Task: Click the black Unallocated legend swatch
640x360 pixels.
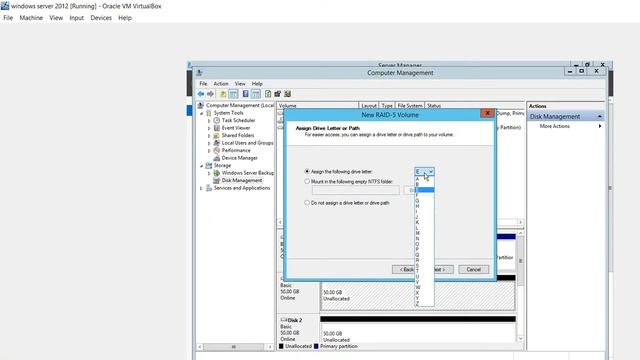Action: (281, 346)
